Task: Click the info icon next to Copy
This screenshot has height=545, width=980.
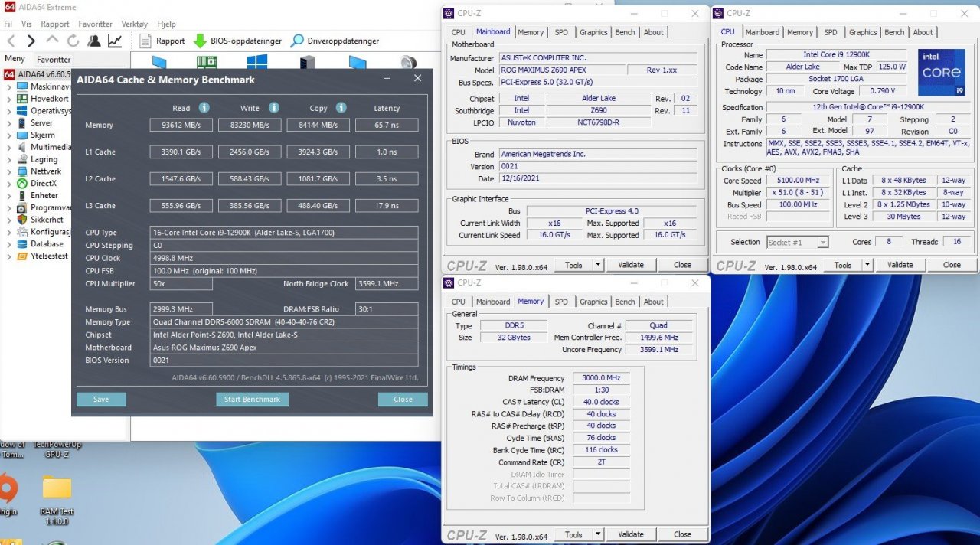Action: (x=341, y=108)
